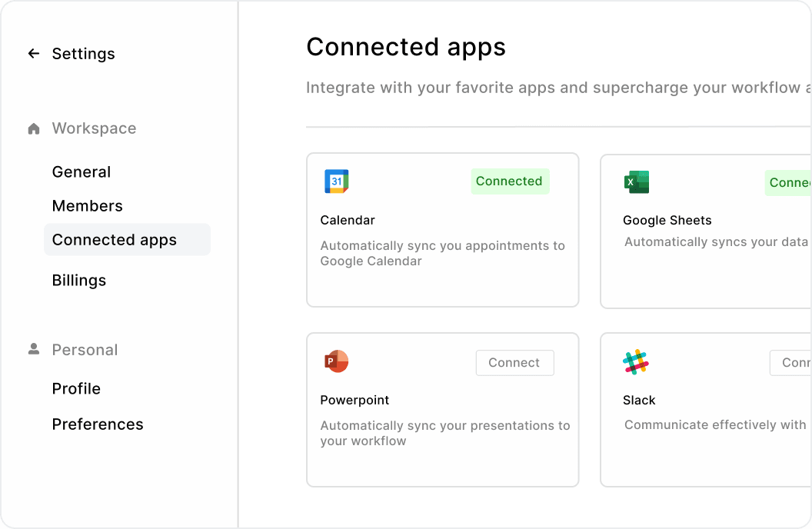Open the General settings page
The image size is (812, 529).
click(x=82, y=172)
